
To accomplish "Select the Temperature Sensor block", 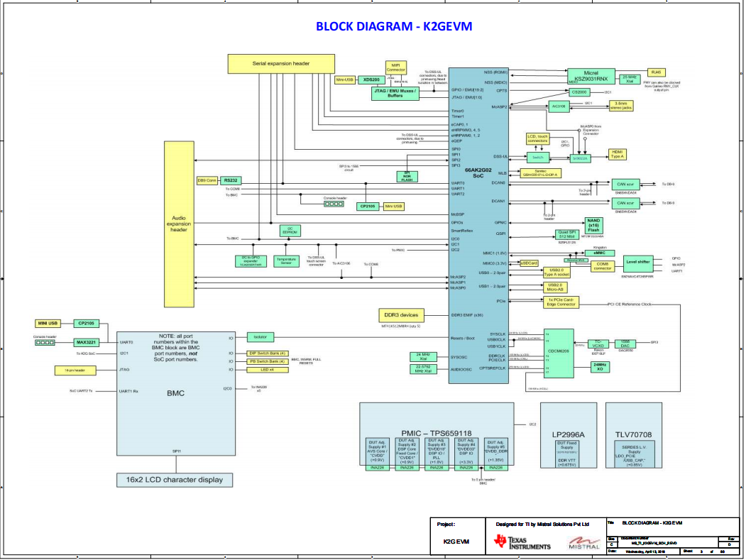I will 286,261.
